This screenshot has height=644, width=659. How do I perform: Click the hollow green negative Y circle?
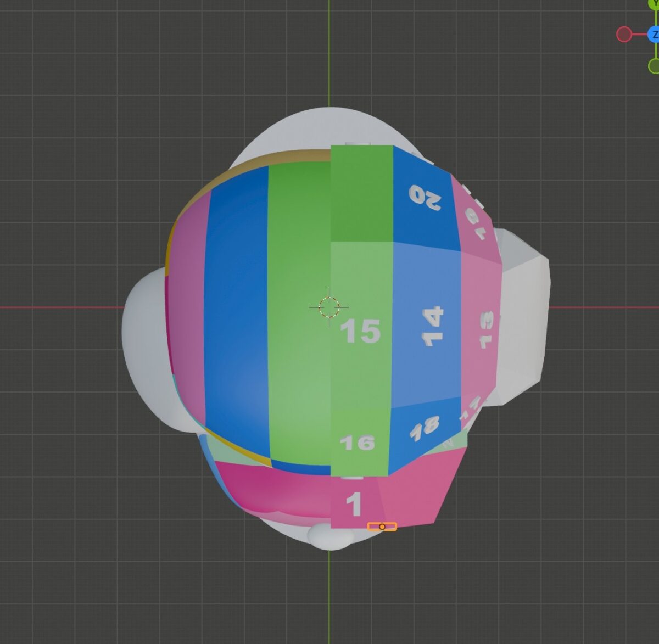click(x=654, y=66)
